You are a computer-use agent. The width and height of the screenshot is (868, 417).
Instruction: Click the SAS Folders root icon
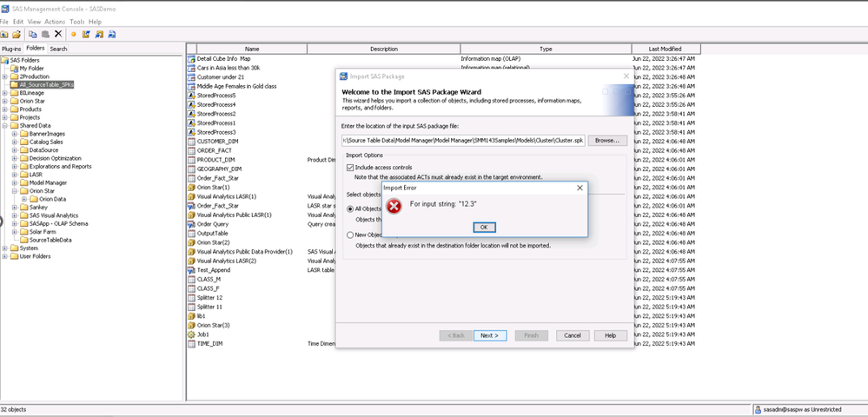click(5, 60)
